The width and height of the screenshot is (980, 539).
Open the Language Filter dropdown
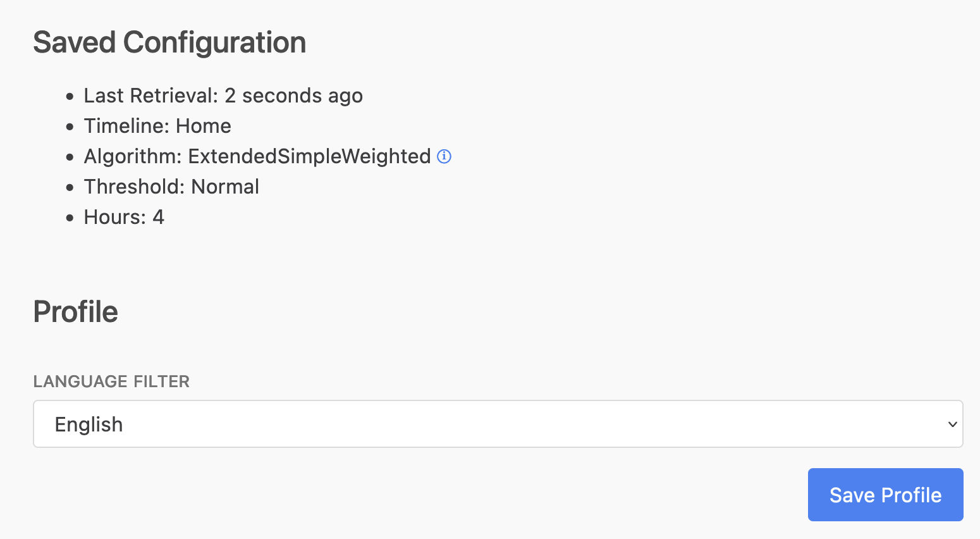pos(498,424)
